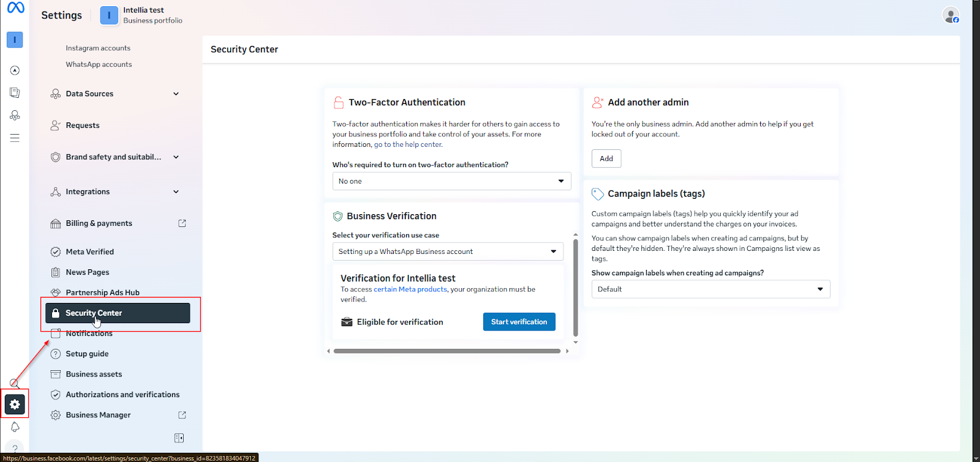This screenshot has height=462, width=980.
Task: Open the hamburger all-tools menu
Action: (15, 138)
